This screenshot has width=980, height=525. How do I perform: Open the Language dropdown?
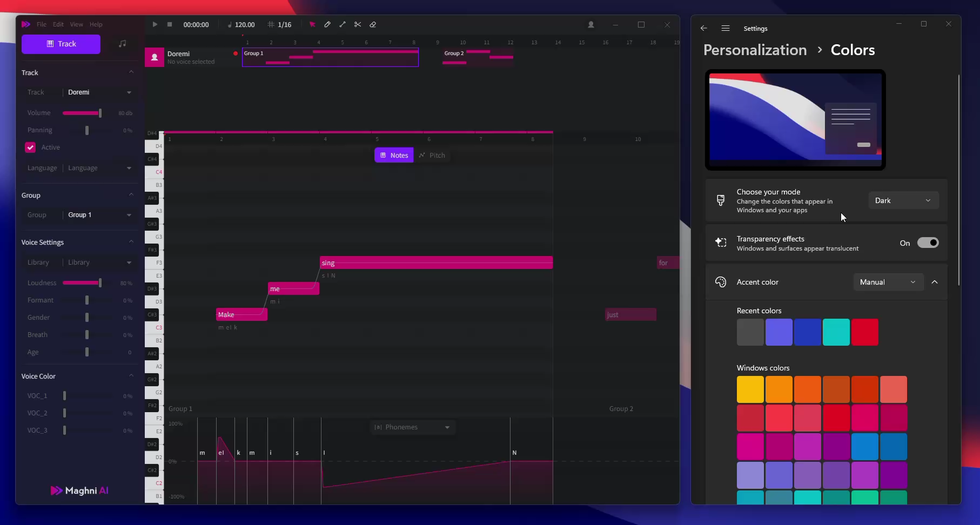[x=99, y=168]
